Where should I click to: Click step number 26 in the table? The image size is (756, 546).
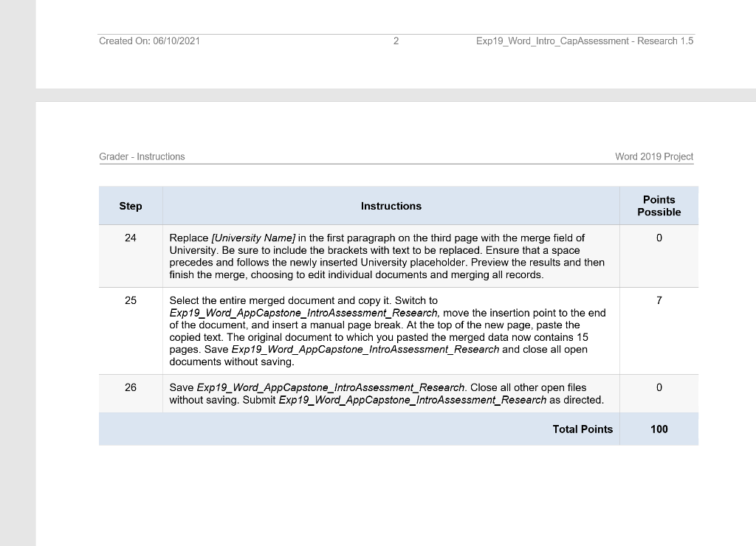(130, 387)
